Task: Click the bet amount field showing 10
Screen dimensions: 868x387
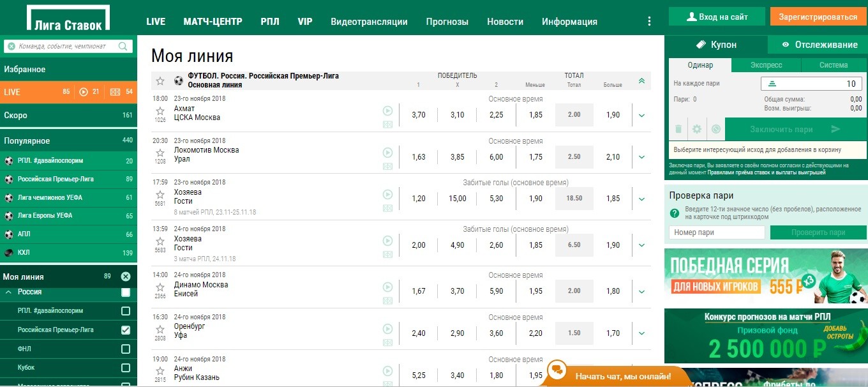Action: pyautogui.click(x=811, y=84)
